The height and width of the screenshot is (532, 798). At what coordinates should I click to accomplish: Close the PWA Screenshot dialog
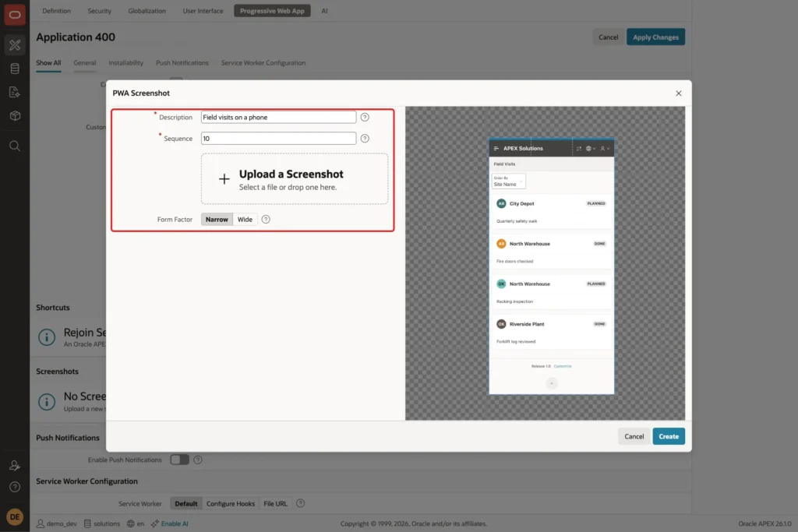[x=679, y=93]
